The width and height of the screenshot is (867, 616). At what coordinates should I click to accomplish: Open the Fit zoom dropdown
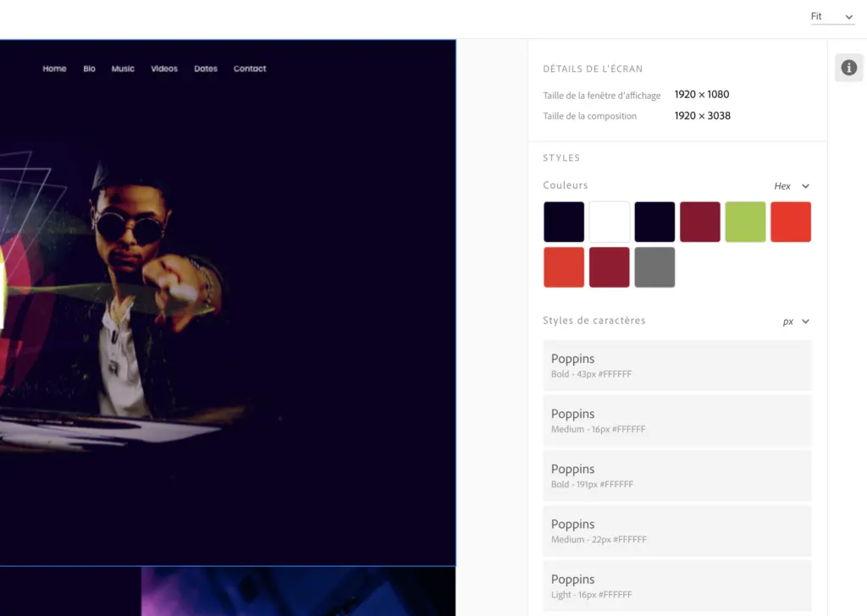point(832,17)
